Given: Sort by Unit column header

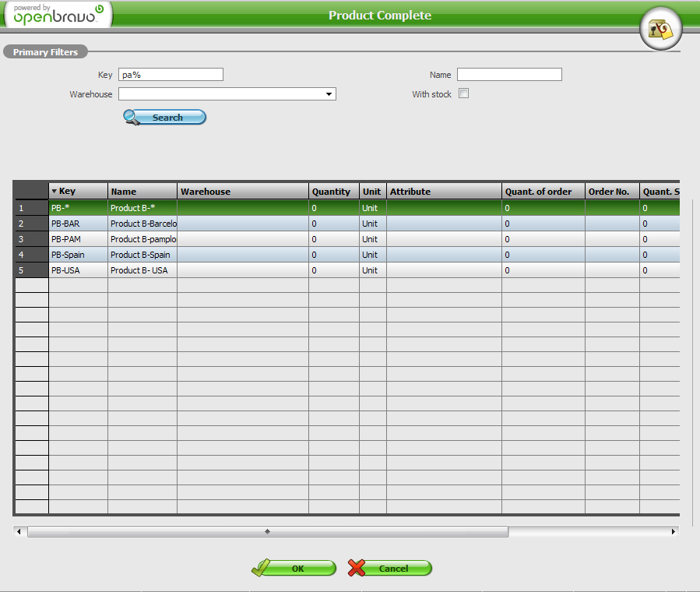Looking at the screenshot, I should [373, 191].
